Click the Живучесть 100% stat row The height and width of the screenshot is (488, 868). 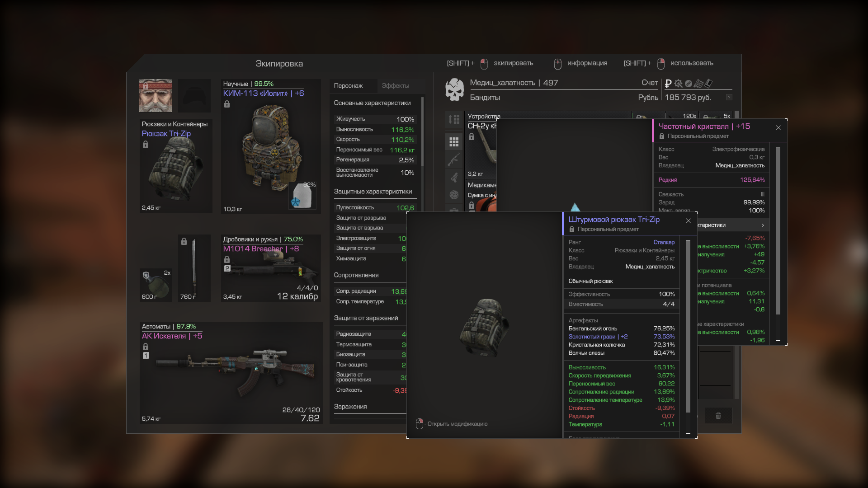point(375,119)
